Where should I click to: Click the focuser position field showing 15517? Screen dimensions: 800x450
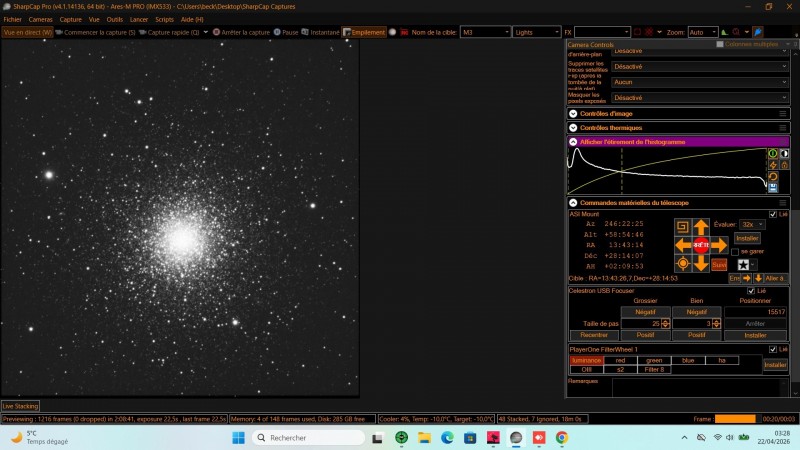(x=756, y=312)
